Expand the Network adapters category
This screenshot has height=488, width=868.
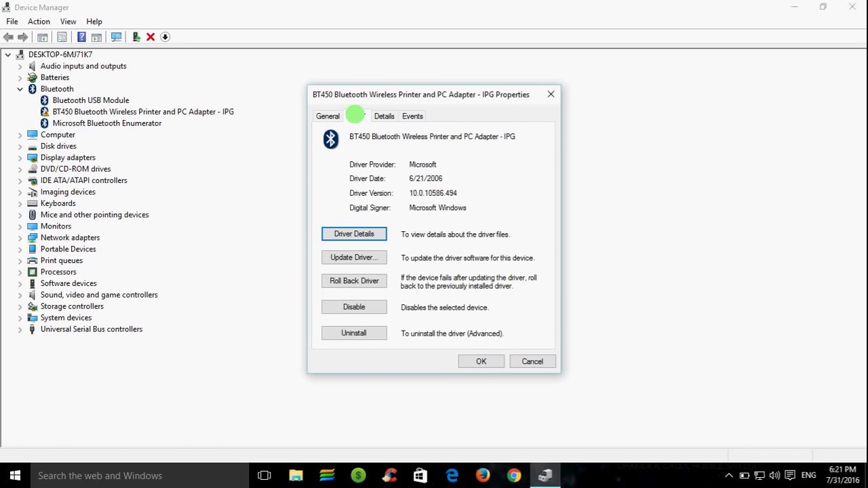(x=20, y=237)
